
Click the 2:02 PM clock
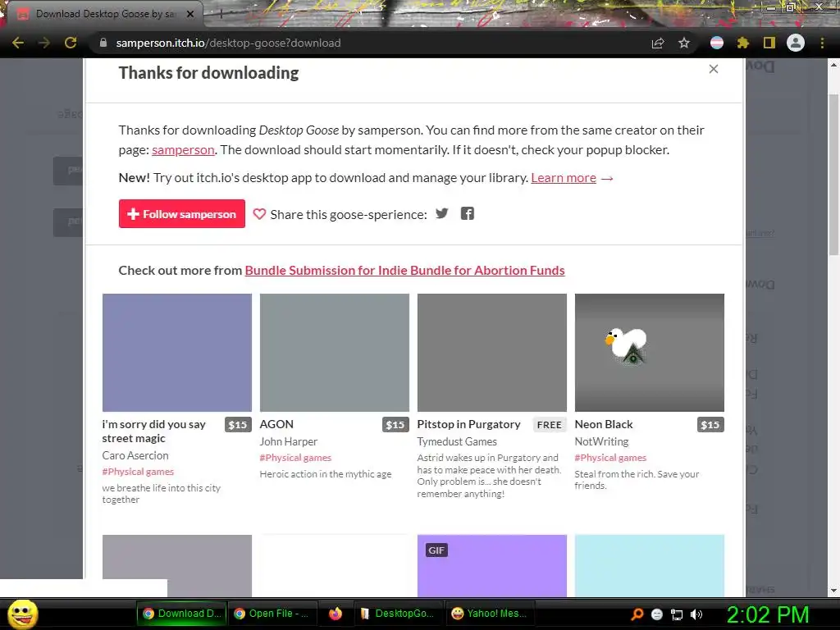tap(768, 614)
